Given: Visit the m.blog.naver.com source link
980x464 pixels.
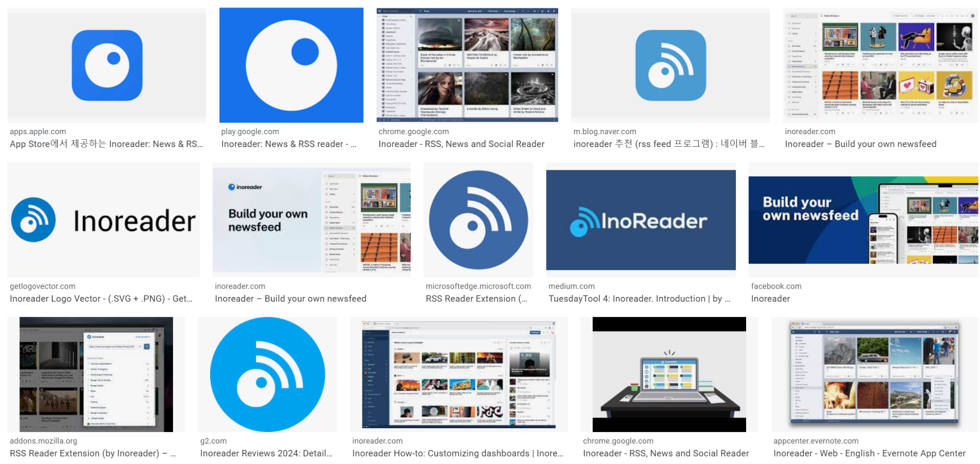Looking at the screenshot, I should coord(605,132).
